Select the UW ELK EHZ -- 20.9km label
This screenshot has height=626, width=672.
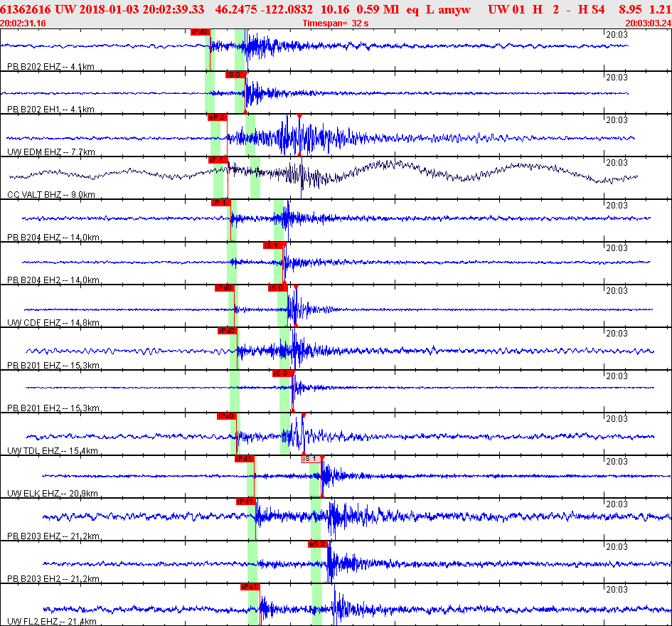[53, 493]
